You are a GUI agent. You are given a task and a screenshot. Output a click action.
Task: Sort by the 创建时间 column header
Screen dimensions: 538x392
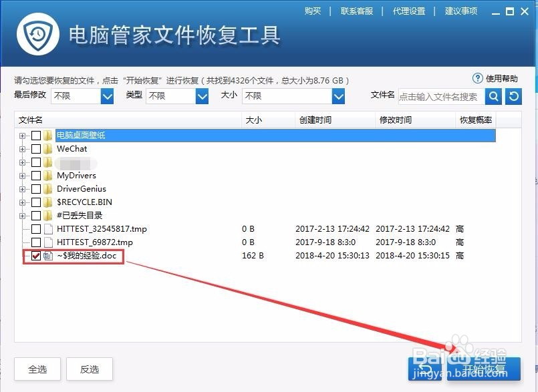click(x=335, y=120)
